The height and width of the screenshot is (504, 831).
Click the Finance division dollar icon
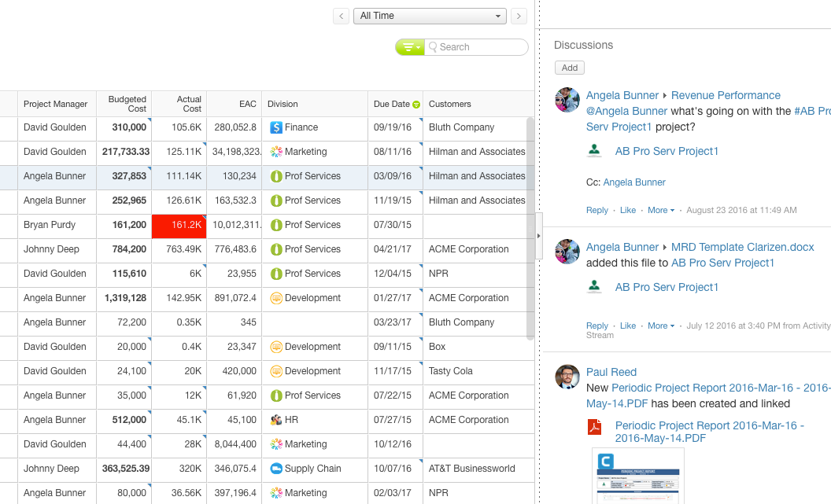coord(276,127)
